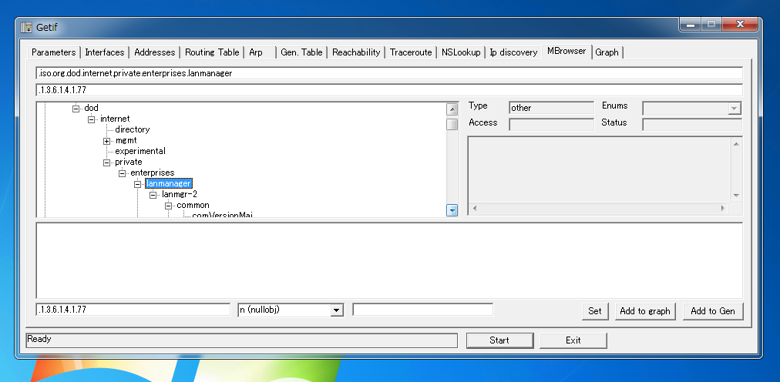Minimize the Getif window
The width and height of the screenshot is (780, 382).
[x=690, y=24]
